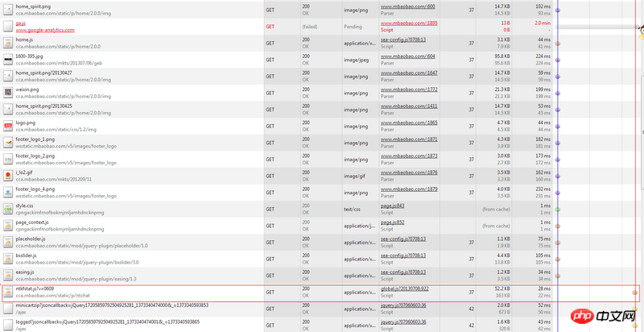644x332 pixels.
Task: Open initiator link page.js:843
Action: pyautogui.click(x=393, y=205)
